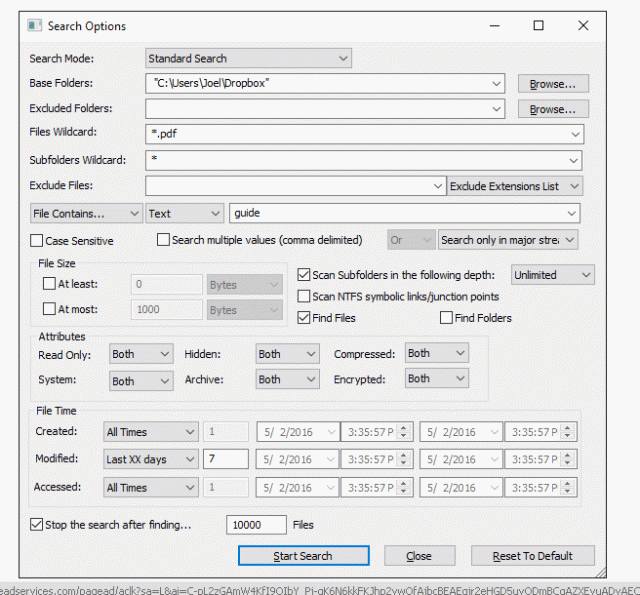Toggle Search multiple values checkbox

[x=164, y=240]
